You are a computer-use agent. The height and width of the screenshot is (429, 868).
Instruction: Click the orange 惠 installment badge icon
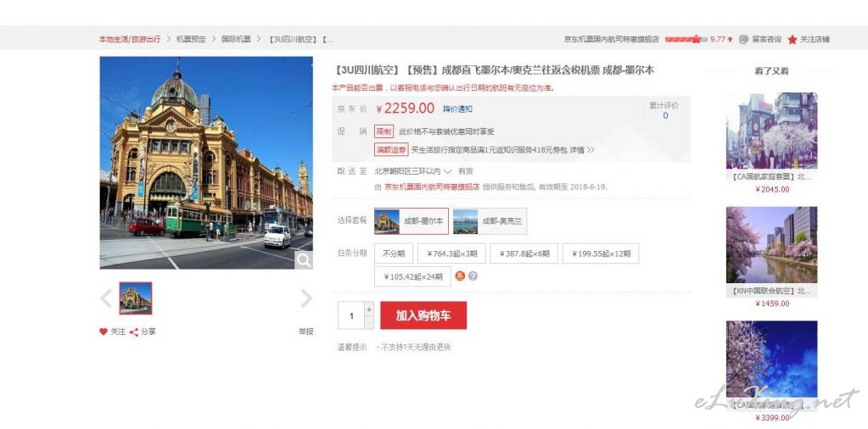tap(460, 276)
